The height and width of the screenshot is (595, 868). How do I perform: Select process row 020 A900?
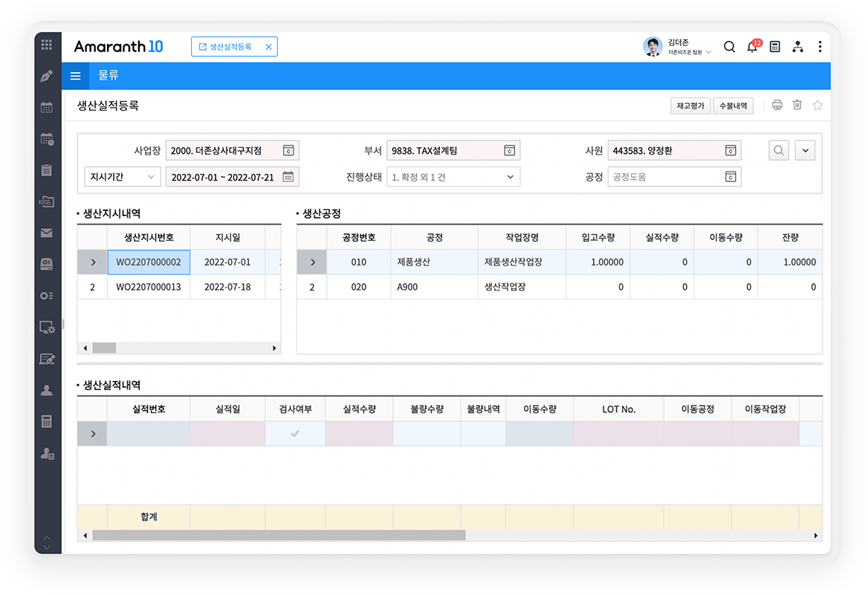tap(560, 287)
